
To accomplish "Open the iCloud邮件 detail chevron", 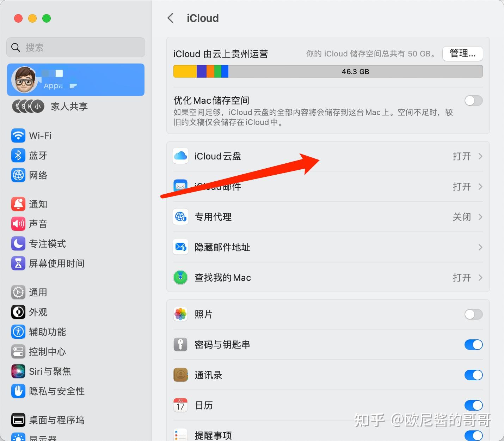I will tap(480, 186).
